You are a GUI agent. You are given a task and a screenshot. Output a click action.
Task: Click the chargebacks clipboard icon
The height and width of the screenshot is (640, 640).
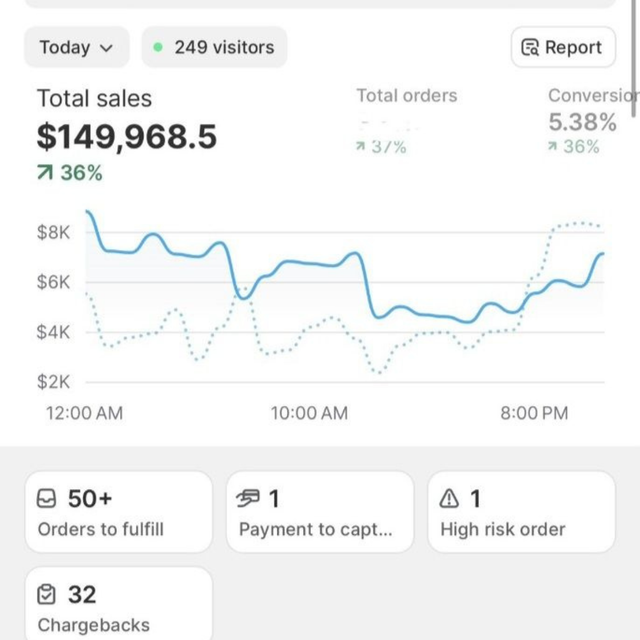tap(47, 595)
